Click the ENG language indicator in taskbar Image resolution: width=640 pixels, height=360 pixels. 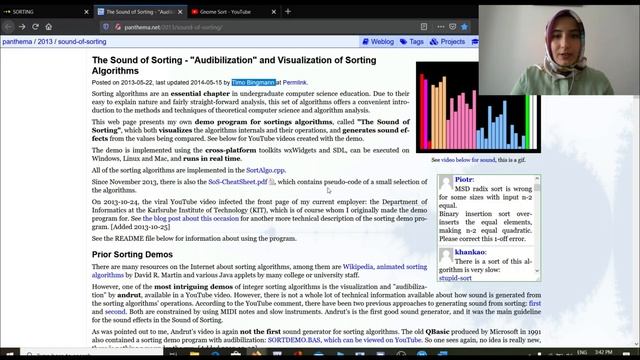pos(582,352)
